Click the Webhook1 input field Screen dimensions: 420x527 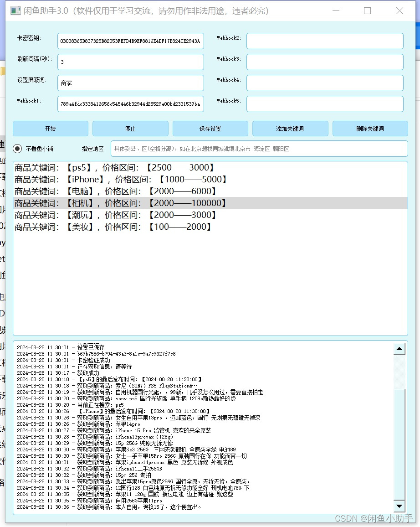[131, 104]
